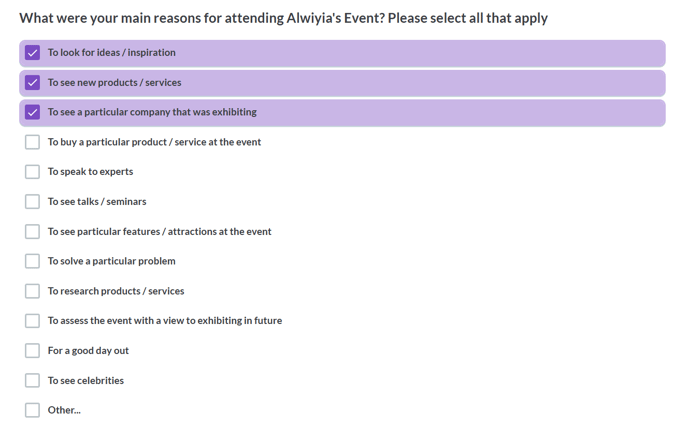Screen dimensions: 688x428
Task: Deselect the 'particular company that was exhibiting' checkbox
Action: (x=33, y=112)
